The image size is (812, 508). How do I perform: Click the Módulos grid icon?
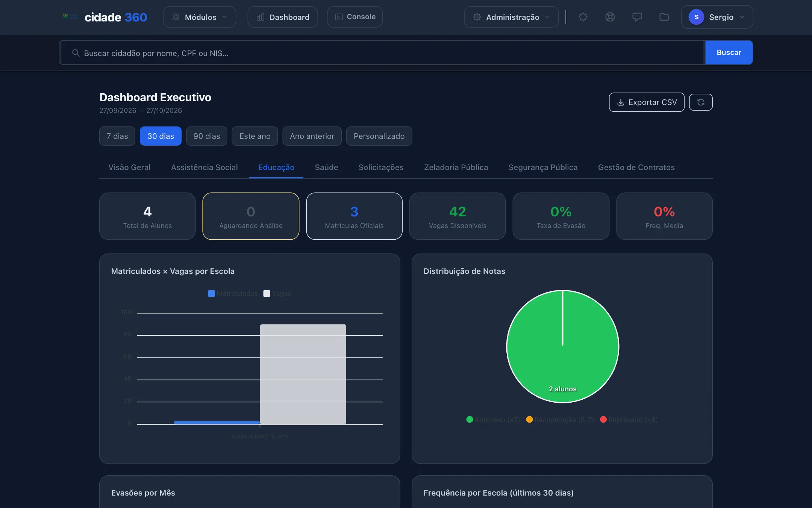(176, 17)
